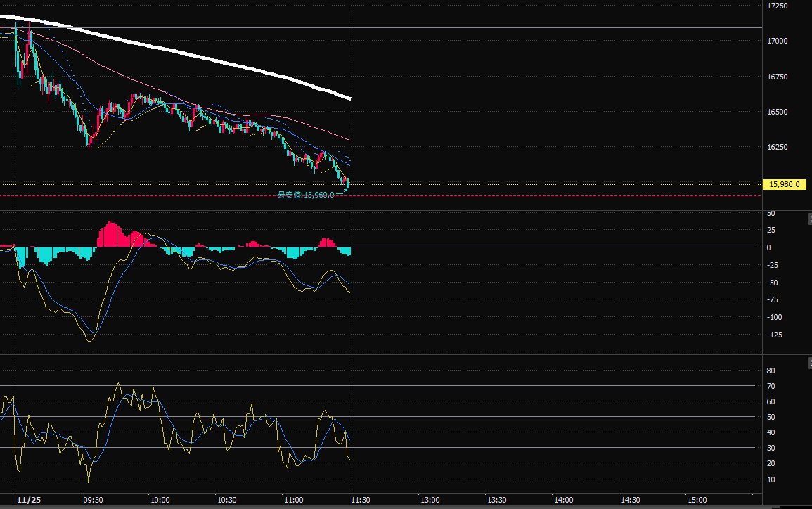Close the MACD indicator panel
The width and height of the screenshot is (812, 509).
(808, 219)
